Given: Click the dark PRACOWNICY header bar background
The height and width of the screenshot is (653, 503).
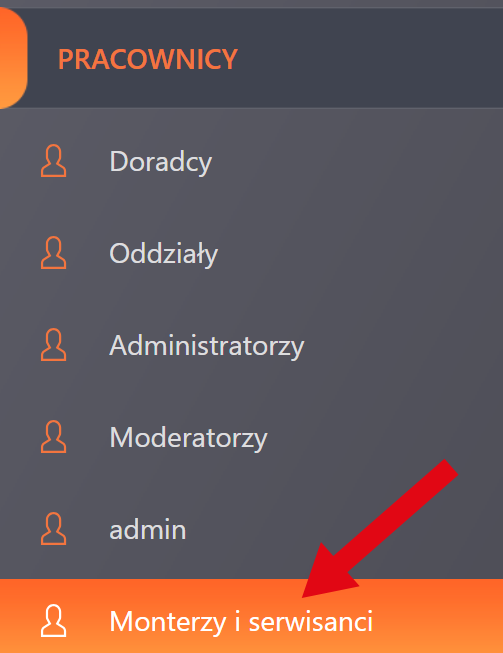Looking at the screenshot, I should [366, 58].
